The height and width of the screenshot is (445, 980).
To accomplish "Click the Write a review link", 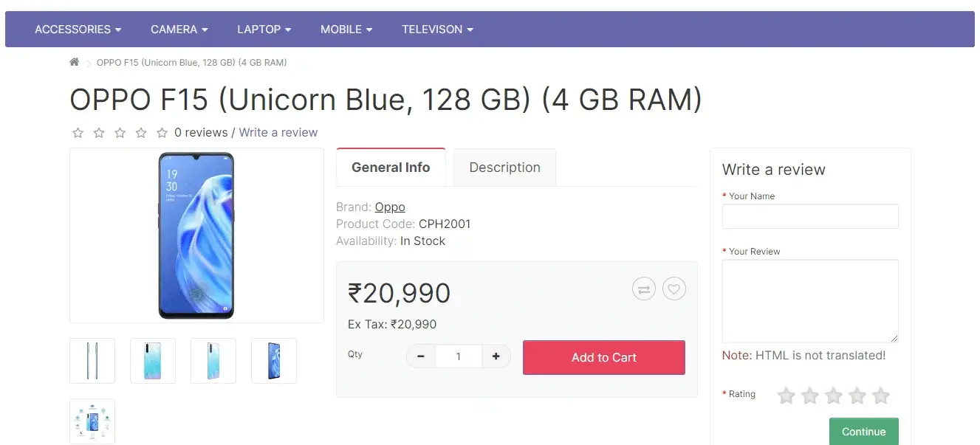I will click(278, 133).
